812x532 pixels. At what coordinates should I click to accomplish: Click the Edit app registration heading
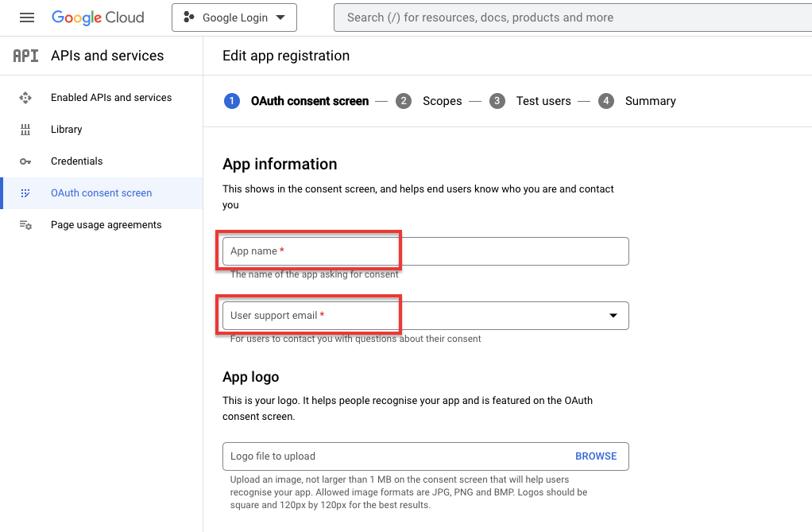(x=286, y=56)
